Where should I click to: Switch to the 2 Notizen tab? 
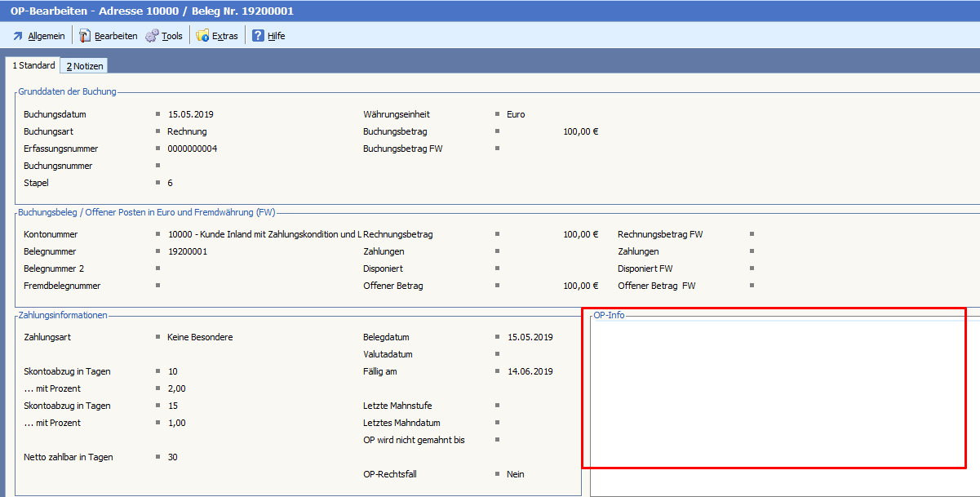point(85,66)
